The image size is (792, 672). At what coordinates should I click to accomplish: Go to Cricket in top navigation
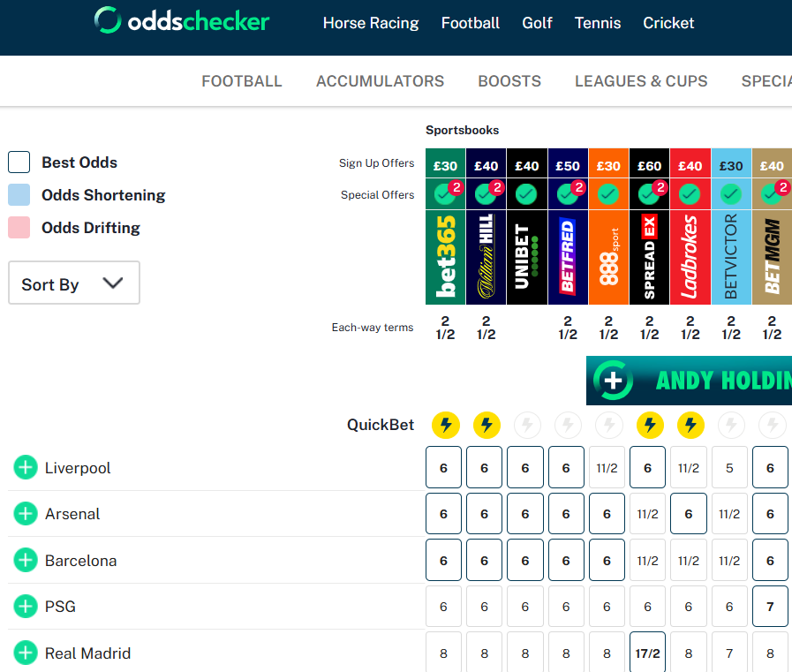(x=668, y=23)
